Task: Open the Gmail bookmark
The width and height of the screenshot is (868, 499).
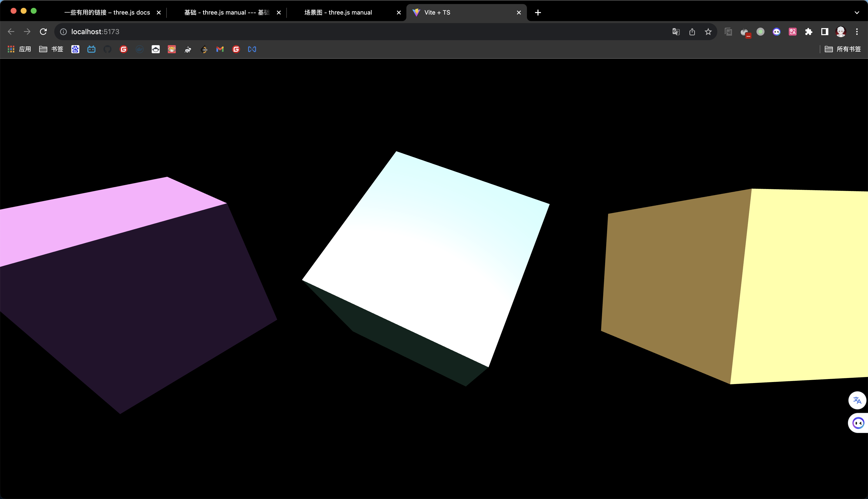Action: (220, 49)
